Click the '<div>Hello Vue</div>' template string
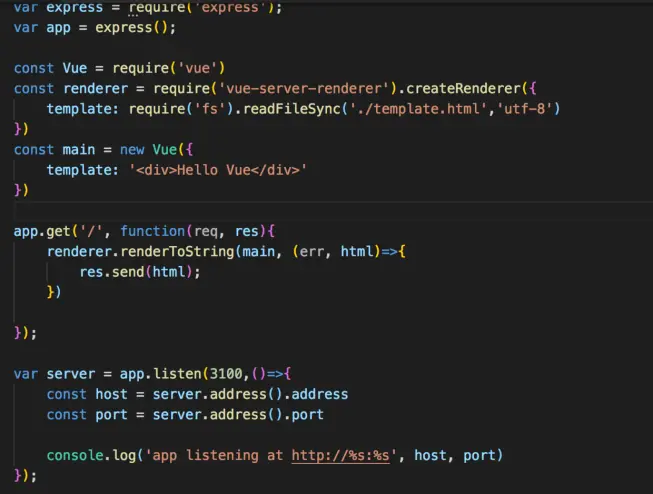This screenshot has width=653, height=494. 218,170
